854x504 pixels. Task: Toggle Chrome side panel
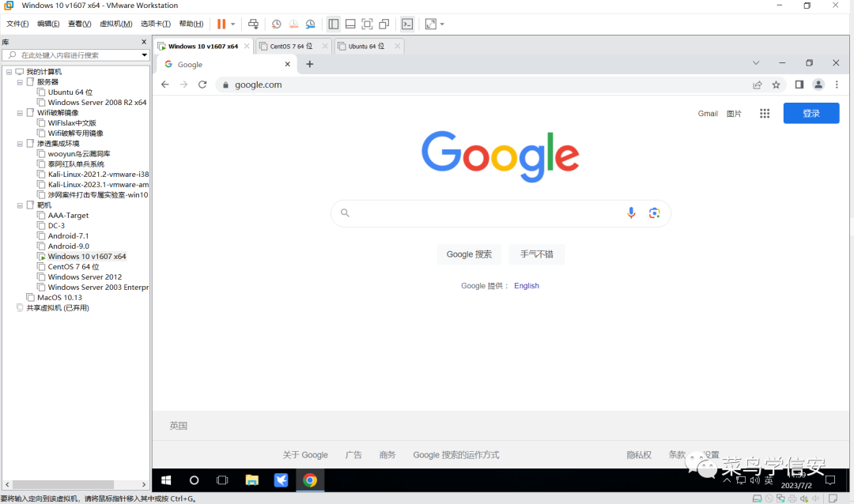(x=799, y=85)
